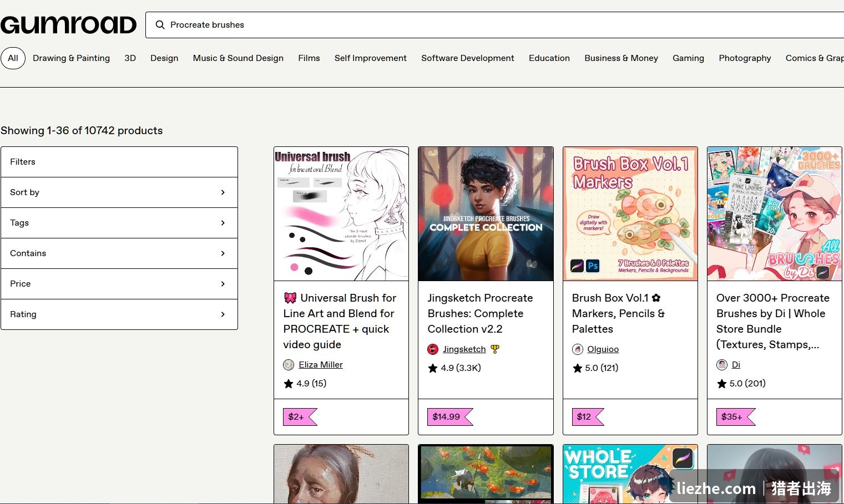844x504 pixels.
Task: Go to Music & Sound Design category
Action: coord(238,58)
